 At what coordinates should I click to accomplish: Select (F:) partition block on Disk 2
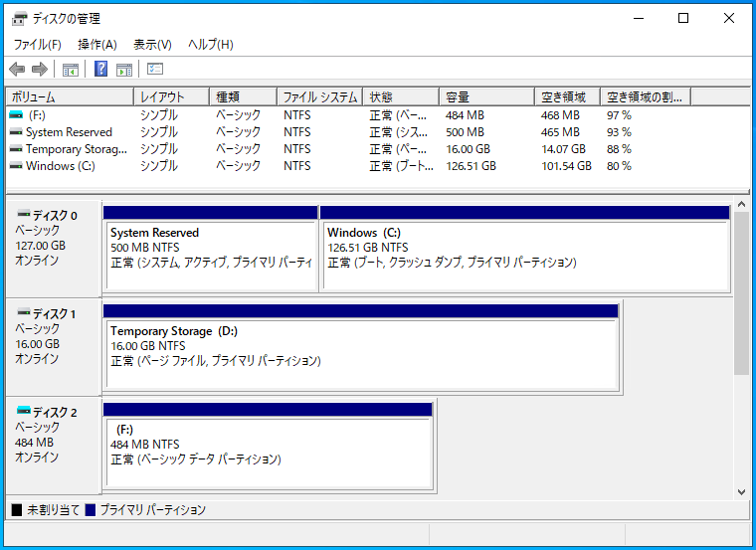pos(268,446)
